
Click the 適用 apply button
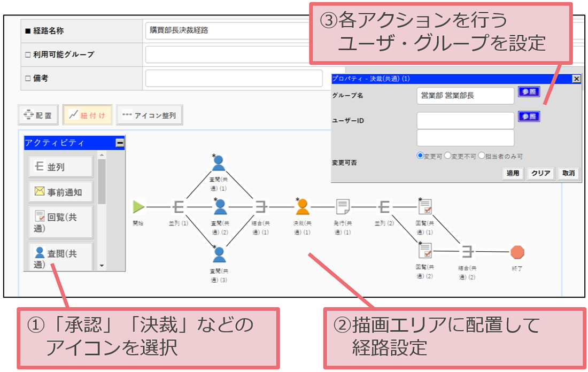[x=513, y=173]
